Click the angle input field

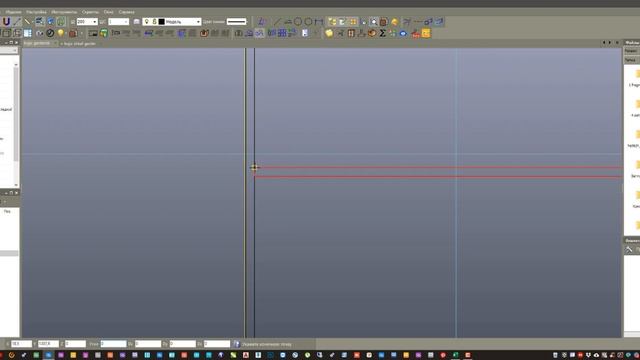tap(113, 344)
